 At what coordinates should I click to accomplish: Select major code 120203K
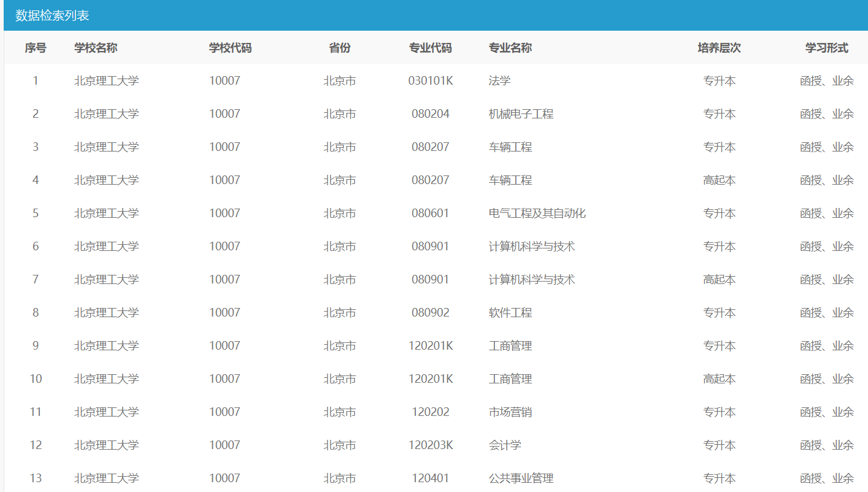tap(431, 445)
